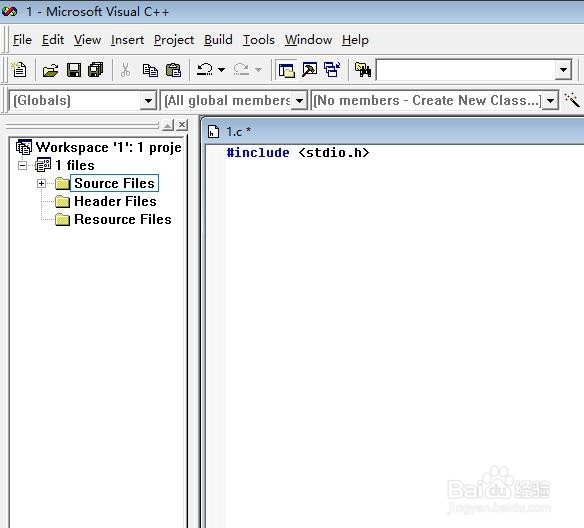Click the Save floppy disk icon

[x=74, y=70]
